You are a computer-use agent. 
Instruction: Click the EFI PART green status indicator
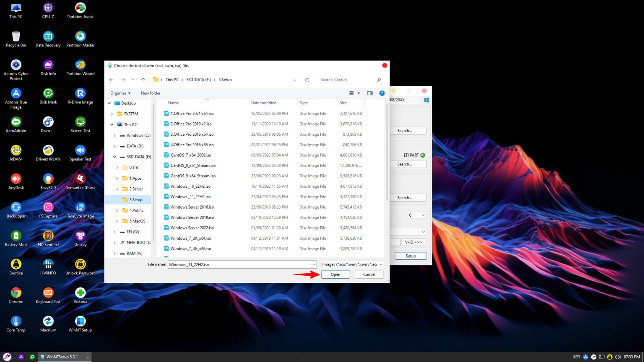423,155
